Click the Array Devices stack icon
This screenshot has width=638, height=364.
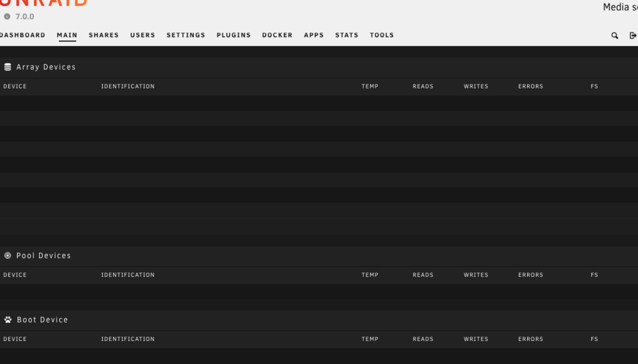tap(8, 67)
